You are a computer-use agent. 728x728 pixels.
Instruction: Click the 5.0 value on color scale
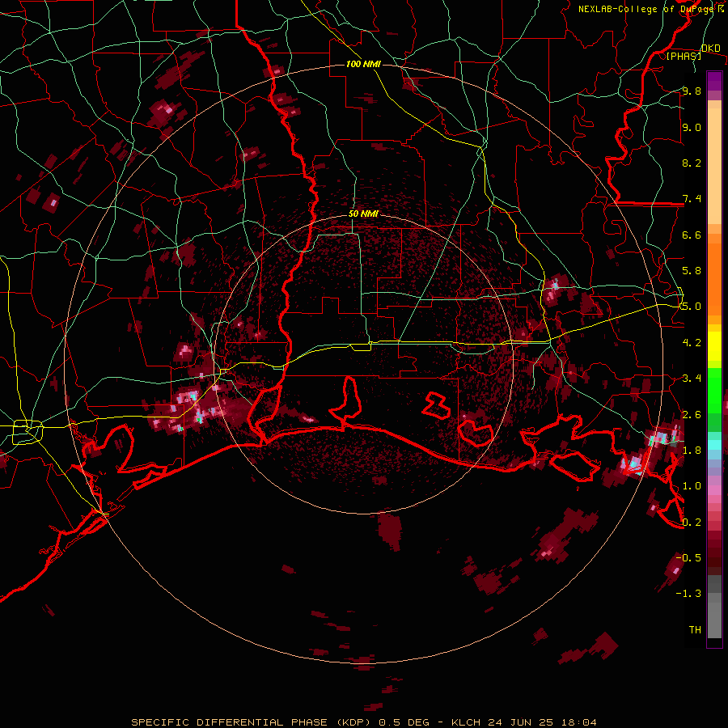click(692, 307)
